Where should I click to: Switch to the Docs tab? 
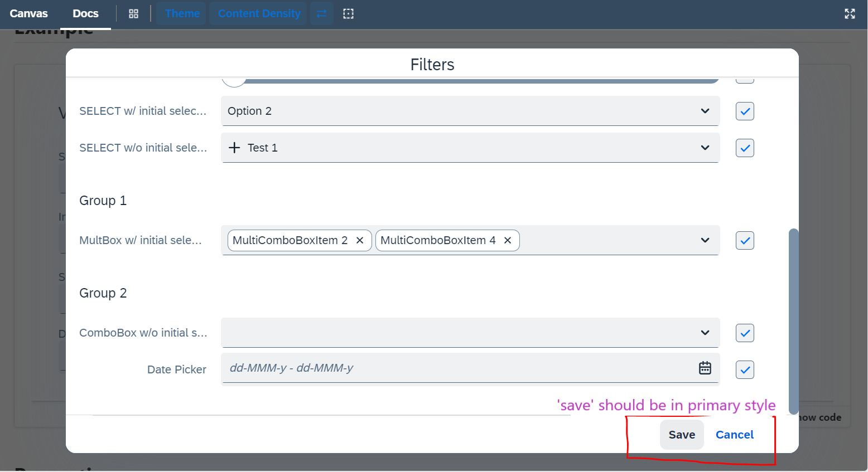coord(85,13)
